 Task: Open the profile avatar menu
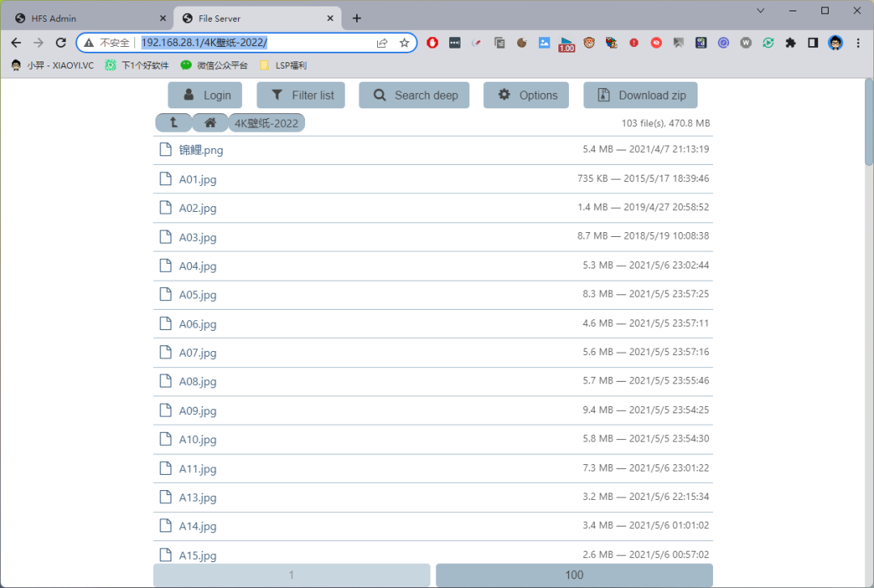click(x=835, y=43)
